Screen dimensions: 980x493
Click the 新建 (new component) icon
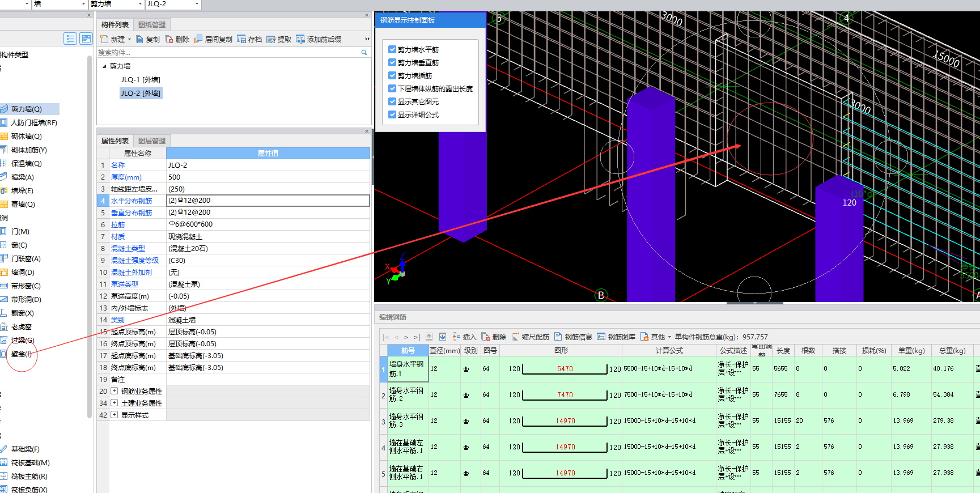coord(105,39)
